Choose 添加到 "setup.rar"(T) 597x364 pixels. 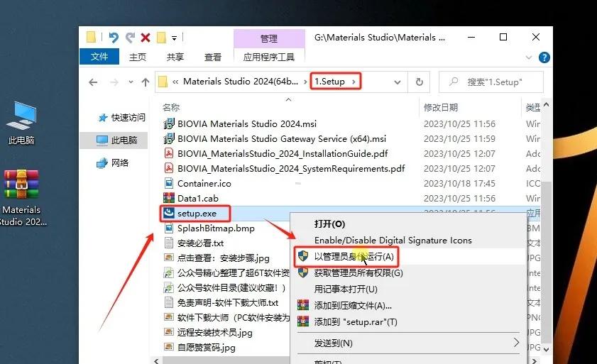[x=355, y=321]
